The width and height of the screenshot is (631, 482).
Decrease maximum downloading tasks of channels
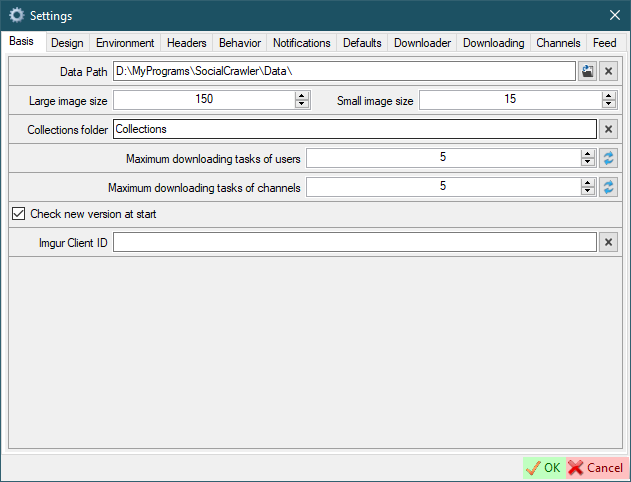(x=588, y=191)
